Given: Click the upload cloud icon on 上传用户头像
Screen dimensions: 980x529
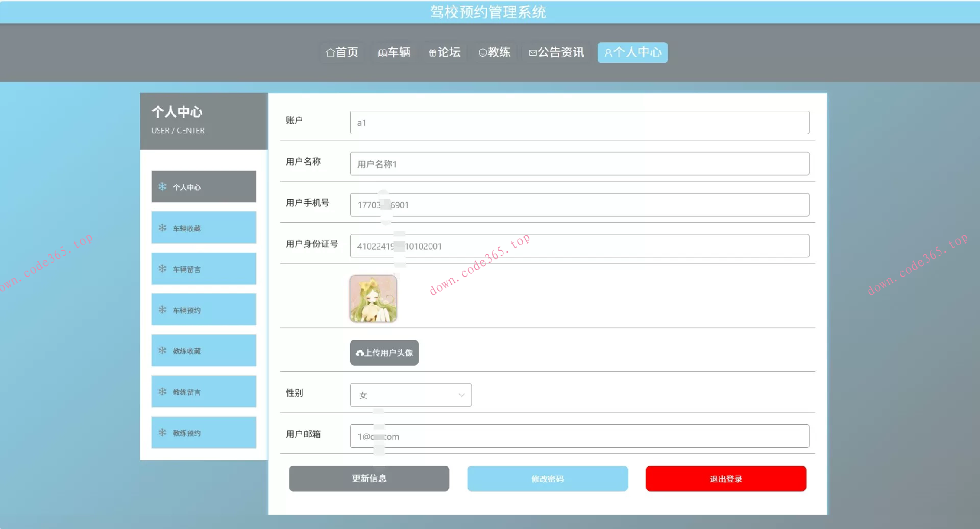Looking at the screenshot, I should (x=359, y=352).
